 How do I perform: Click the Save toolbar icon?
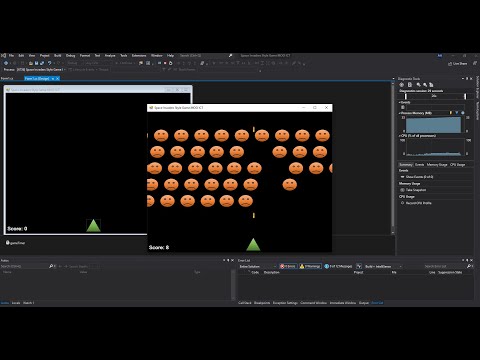click(x=37, y=63)
